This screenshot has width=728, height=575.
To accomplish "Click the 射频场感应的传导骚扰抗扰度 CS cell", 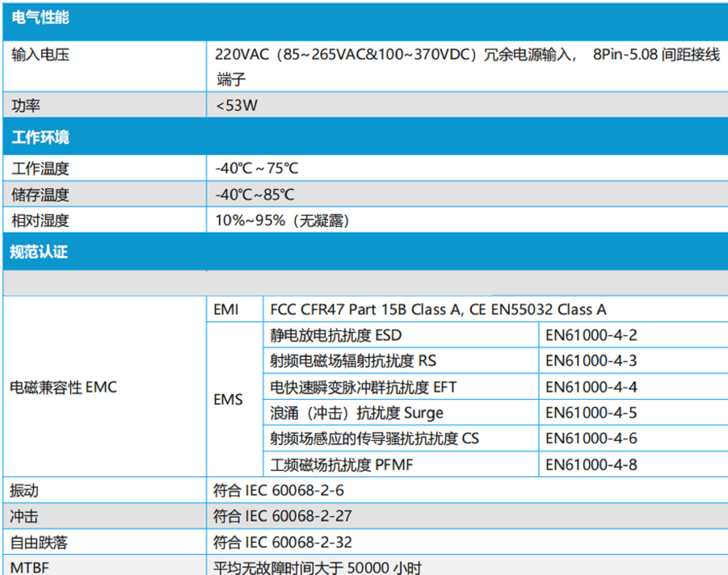I will [x=401, y=439].
